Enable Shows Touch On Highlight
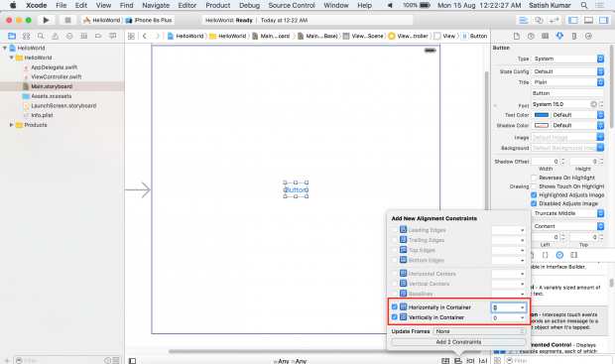The height and width of the screenshot is (364, 615). (534, 186)
